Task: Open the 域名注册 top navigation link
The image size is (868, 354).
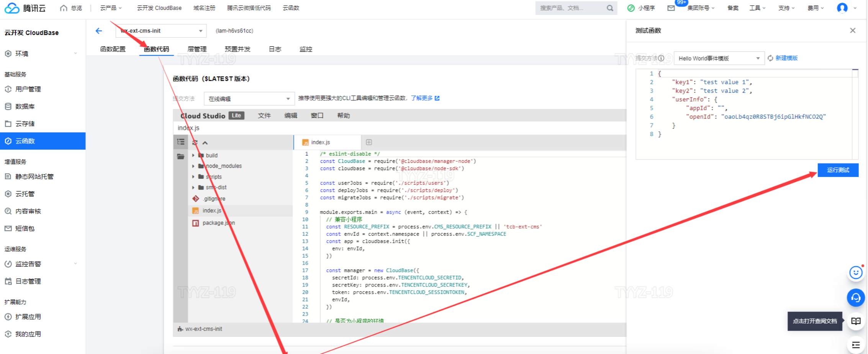Action: tap(204, 8)
